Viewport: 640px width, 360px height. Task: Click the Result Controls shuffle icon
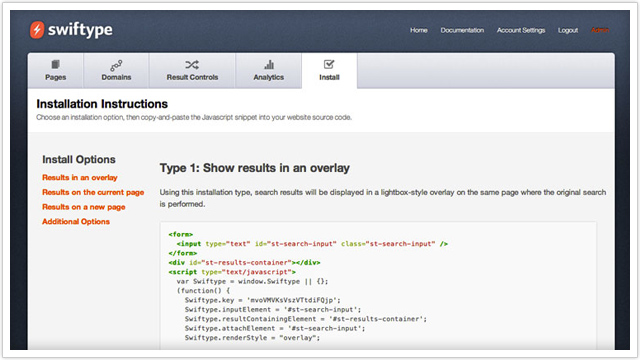point(192,64)
